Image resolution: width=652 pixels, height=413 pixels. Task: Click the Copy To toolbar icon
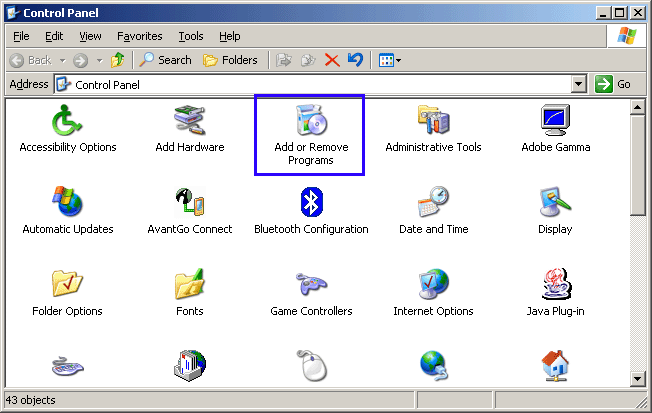pos(308,60)
